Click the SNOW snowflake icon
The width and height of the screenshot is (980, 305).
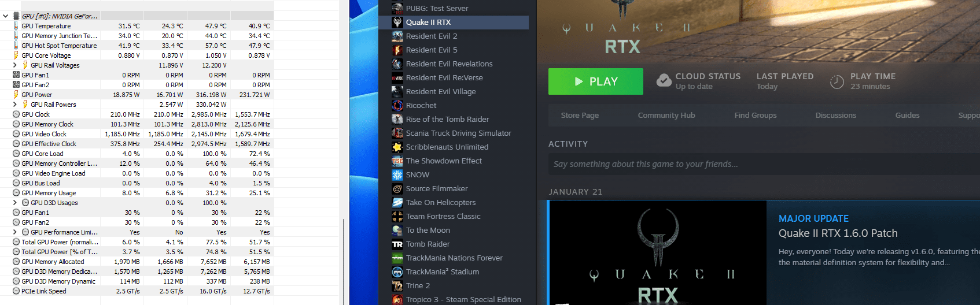pyautogui.click(x=397, y=174)
